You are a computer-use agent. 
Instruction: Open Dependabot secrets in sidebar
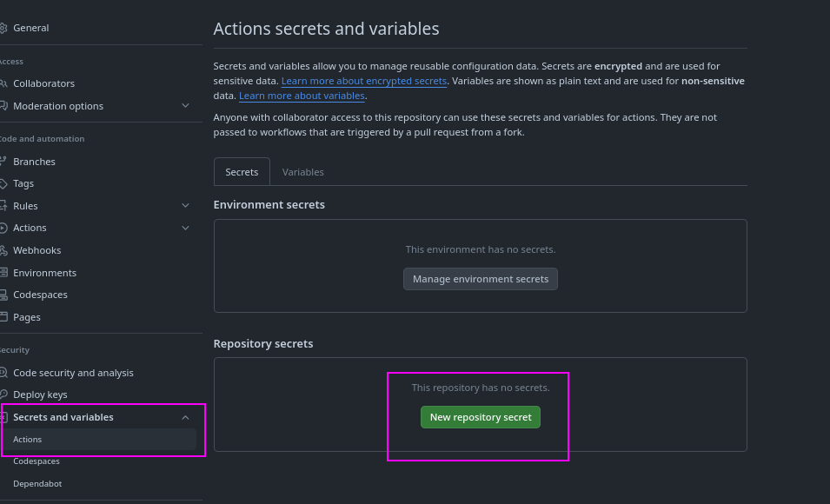click(x=37, y=483)
